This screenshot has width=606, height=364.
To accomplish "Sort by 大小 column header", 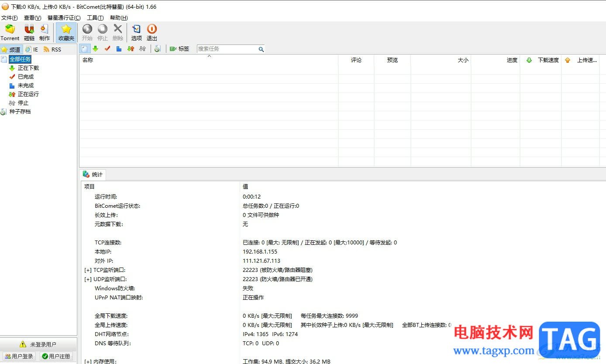I will tap(441, 60).
